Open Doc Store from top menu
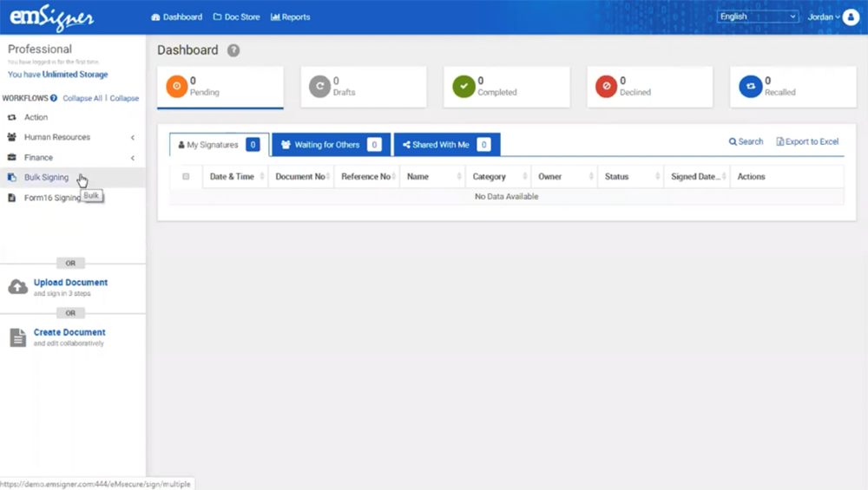The image size is (868, 490). [237, 17]
